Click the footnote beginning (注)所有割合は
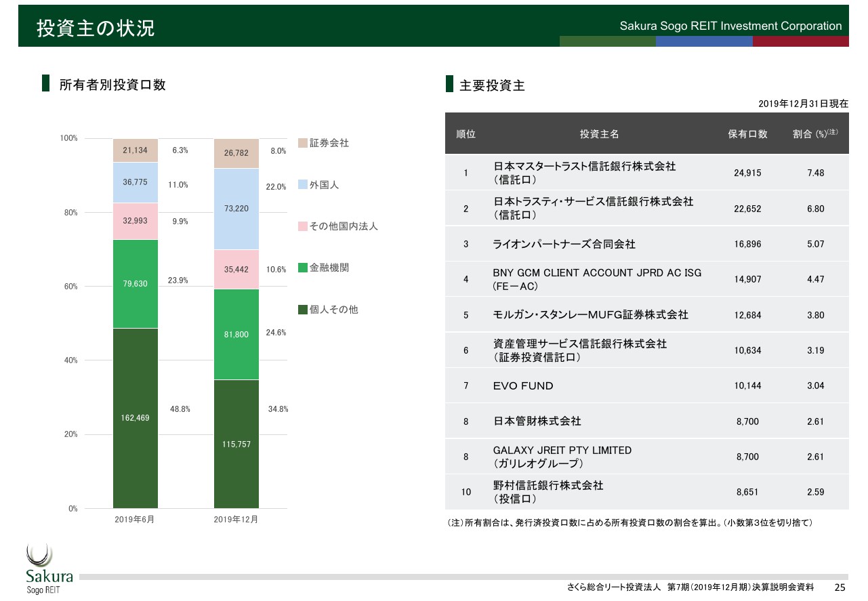 coord(629,523)
